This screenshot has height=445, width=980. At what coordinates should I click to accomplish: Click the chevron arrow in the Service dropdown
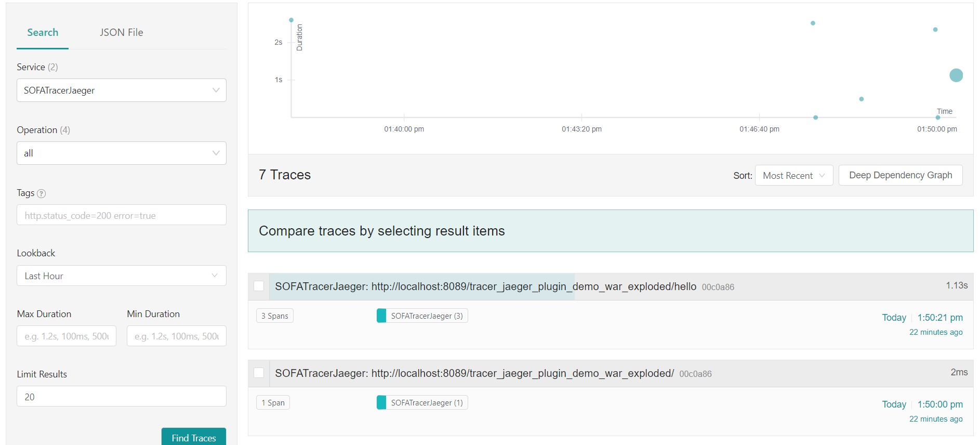(x=216, y=90)
